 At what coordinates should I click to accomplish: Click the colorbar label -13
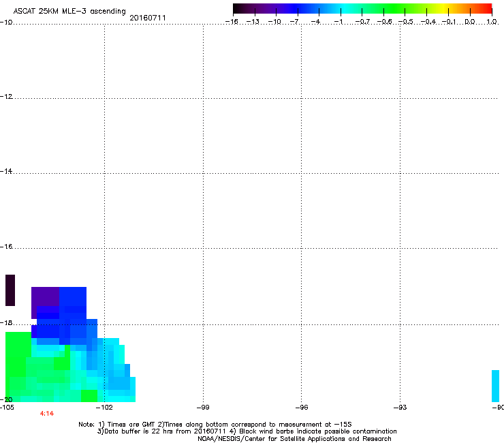tap(253, 22)
